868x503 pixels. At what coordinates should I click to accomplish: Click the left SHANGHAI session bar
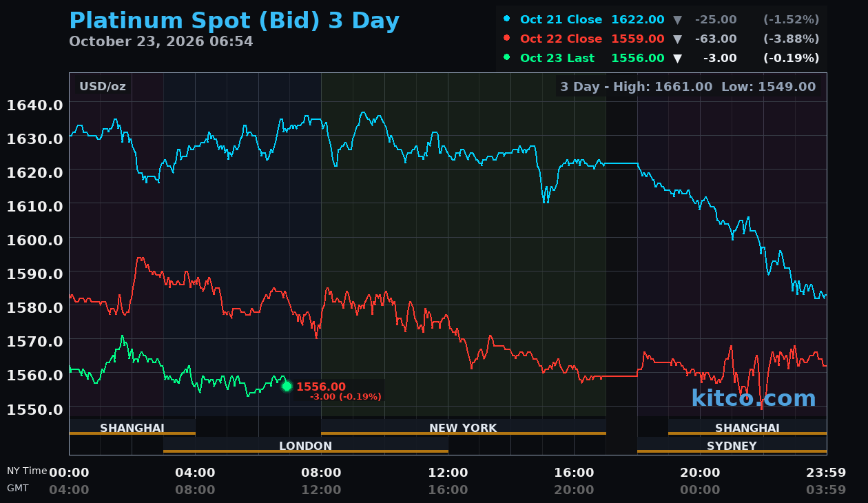coord(132,427)
